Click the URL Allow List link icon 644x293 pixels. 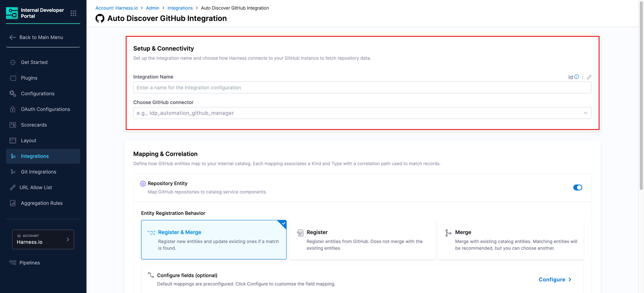[13, 188]
